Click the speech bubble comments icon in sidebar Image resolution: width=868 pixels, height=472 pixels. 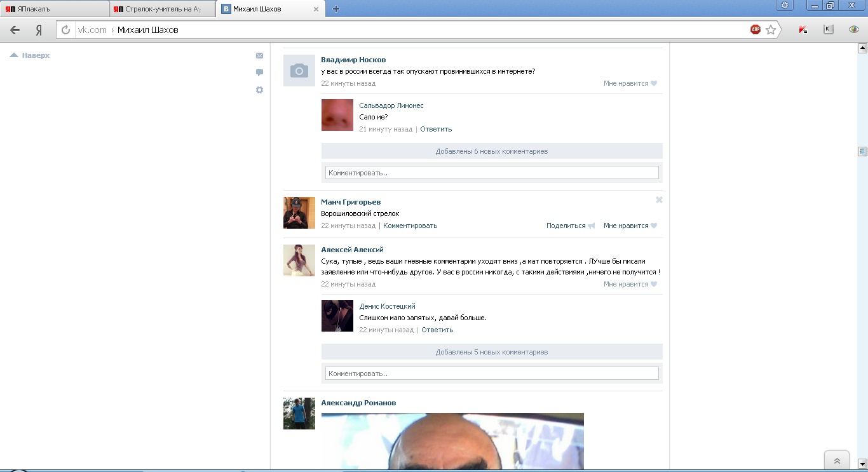[x=259, y=72]
